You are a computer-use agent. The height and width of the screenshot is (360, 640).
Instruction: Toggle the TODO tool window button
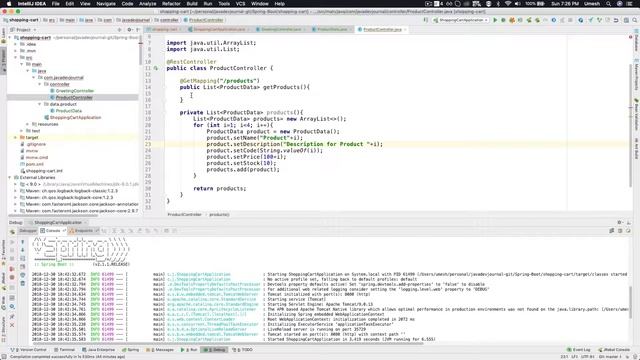[x=242, y=350]
